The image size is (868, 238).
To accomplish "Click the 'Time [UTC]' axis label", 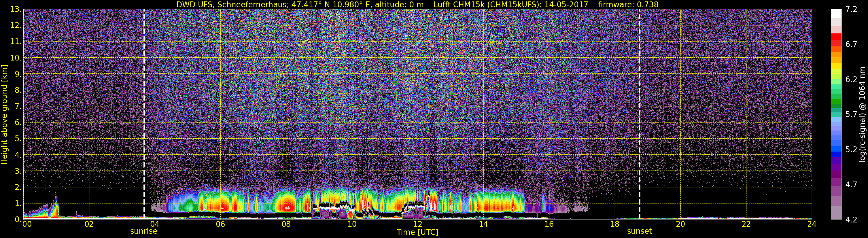I will click(x=417, y=232).
